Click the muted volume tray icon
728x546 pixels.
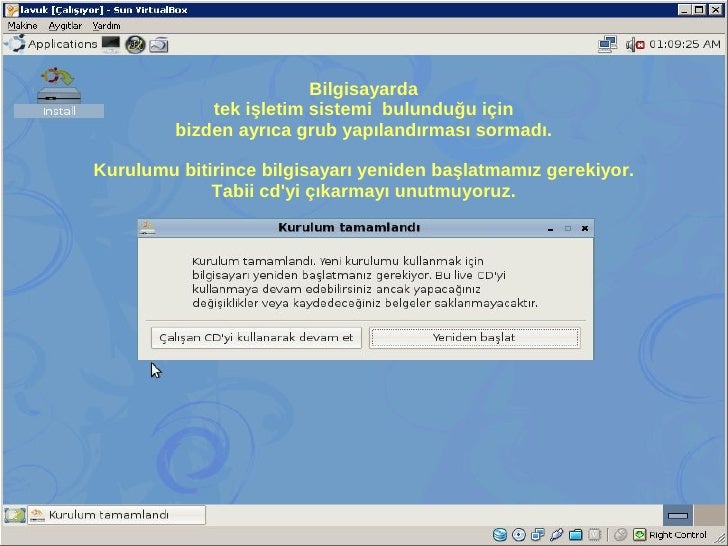(635, 45)
